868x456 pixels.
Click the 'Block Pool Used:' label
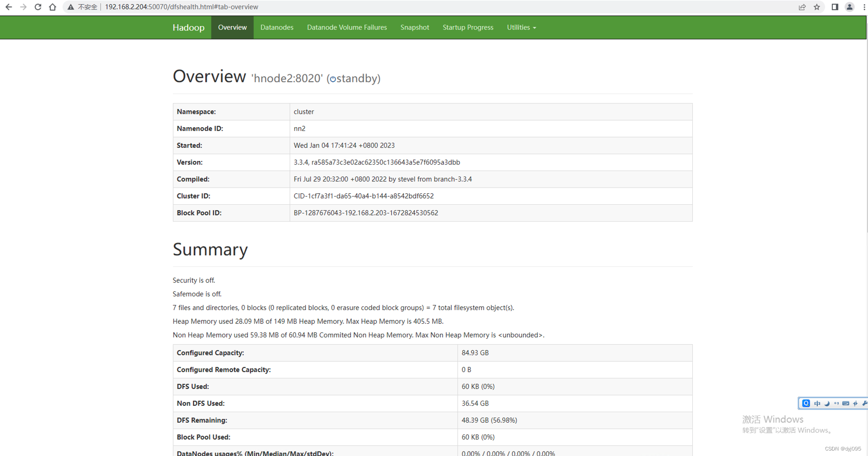(x=203, y=437)
